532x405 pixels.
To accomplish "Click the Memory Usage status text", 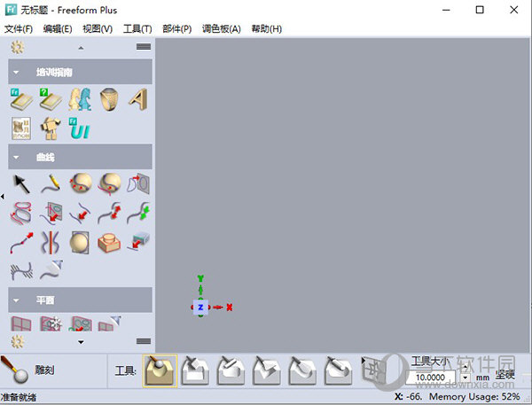I will 474,396.
